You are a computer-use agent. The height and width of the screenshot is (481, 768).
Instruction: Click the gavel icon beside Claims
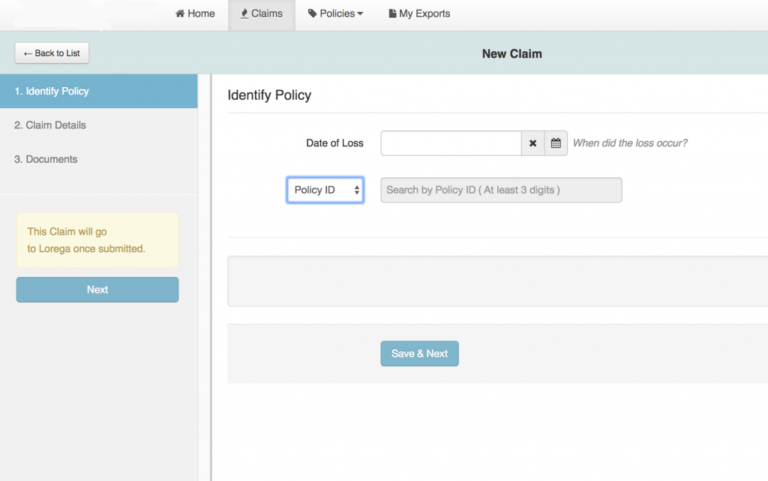tap(244, 14)
